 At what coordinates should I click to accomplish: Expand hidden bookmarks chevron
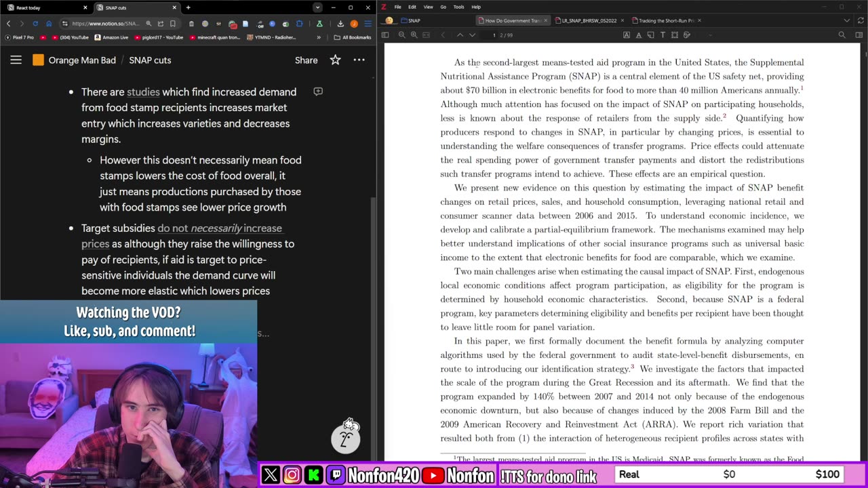coord(319,37)
